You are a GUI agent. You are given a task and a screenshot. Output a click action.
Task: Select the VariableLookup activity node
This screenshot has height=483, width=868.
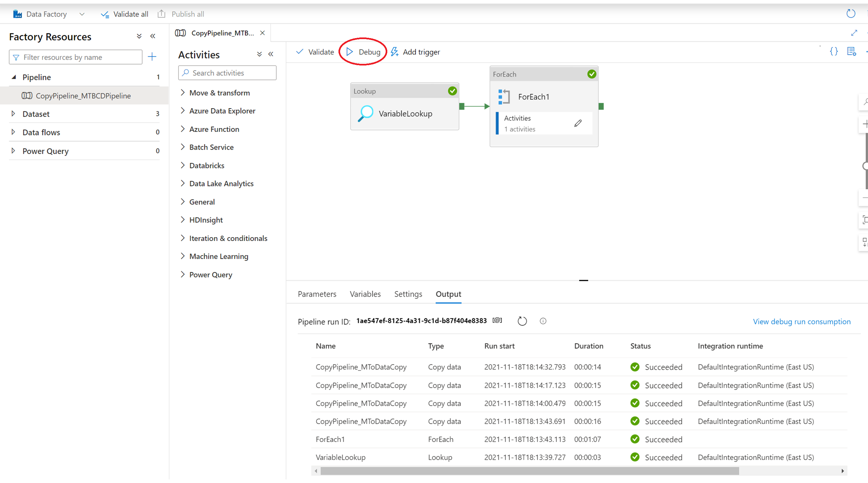click(405, 107)
